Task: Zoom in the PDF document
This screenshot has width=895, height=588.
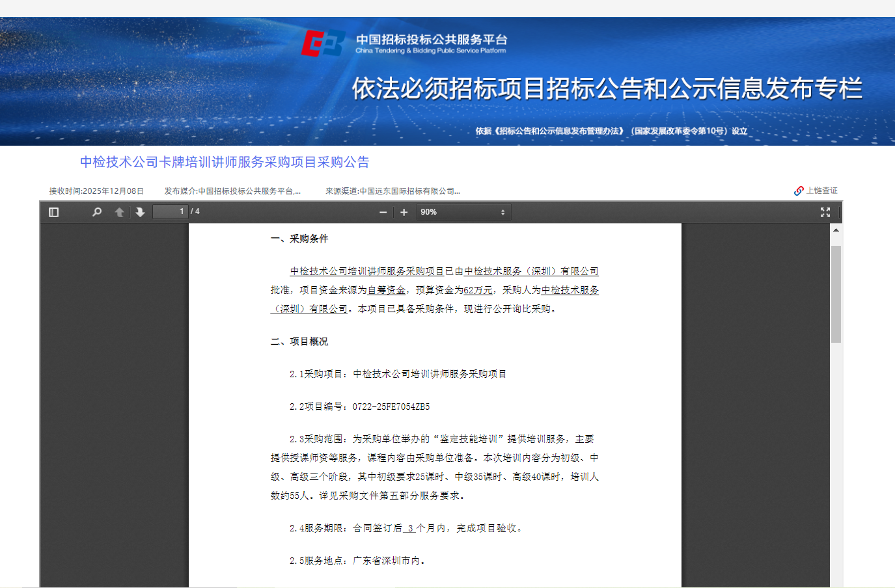Action: [x=404, y=212]
